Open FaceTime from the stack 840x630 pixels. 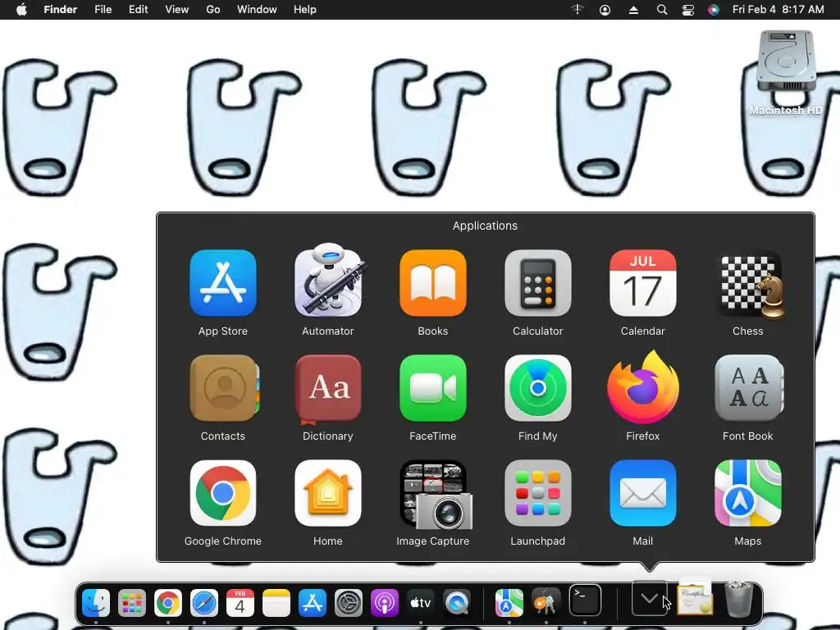click(x=433, y=388)
